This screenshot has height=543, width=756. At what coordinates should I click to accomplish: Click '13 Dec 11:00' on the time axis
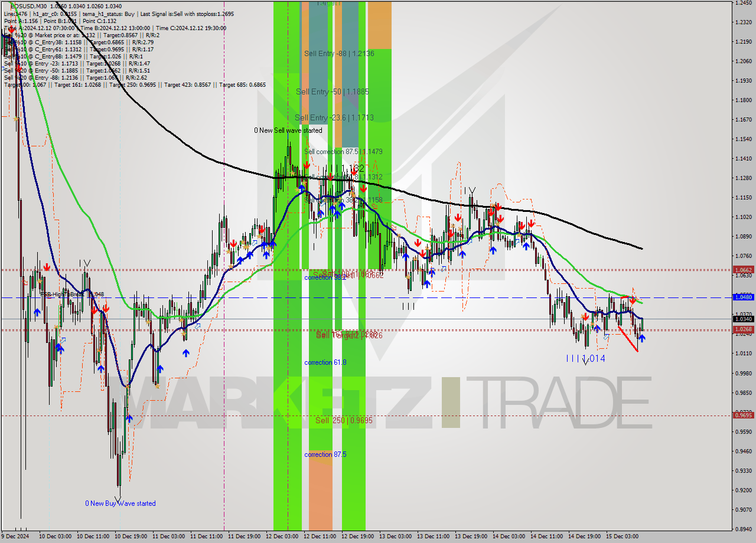[433, 537]
